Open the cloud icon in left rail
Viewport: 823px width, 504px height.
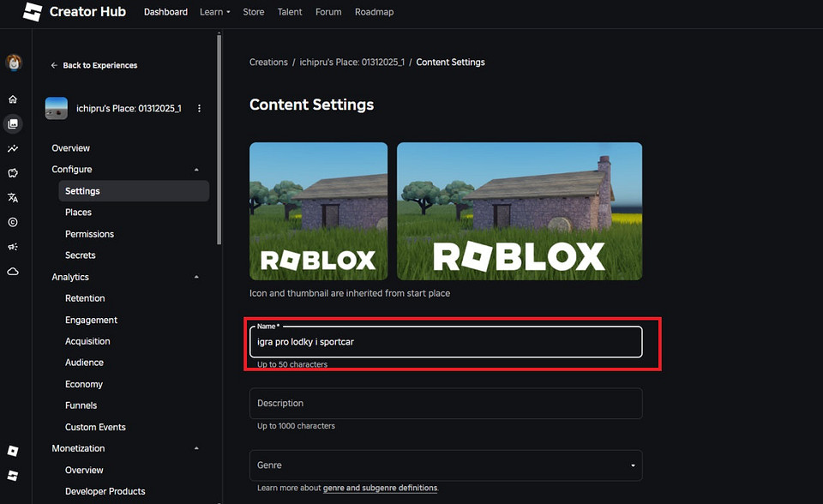click(x=13, y=272)
